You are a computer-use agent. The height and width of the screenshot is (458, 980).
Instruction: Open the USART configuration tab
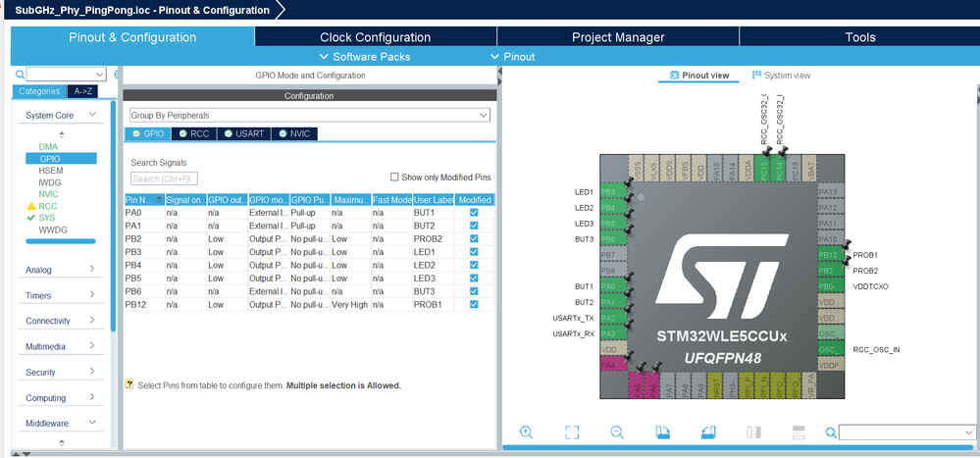click(243, 133)
